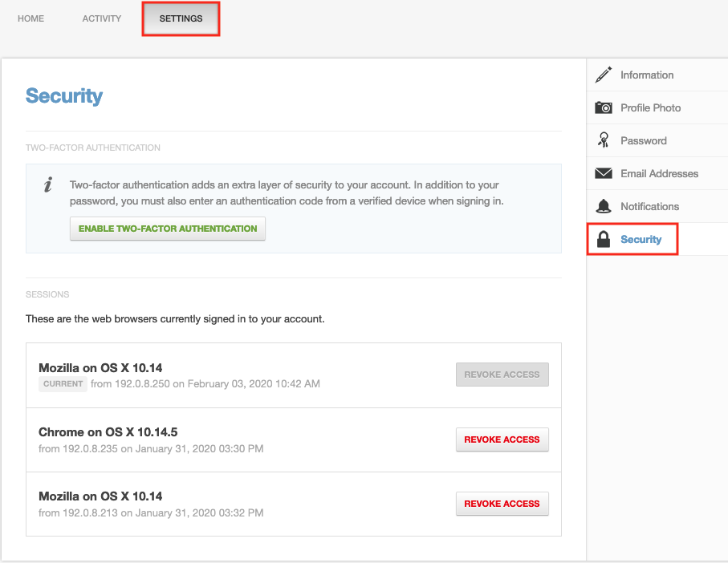Click the info icon in the two-factor notice
Viewport: 728px width, 563px height.
[47, 185]
